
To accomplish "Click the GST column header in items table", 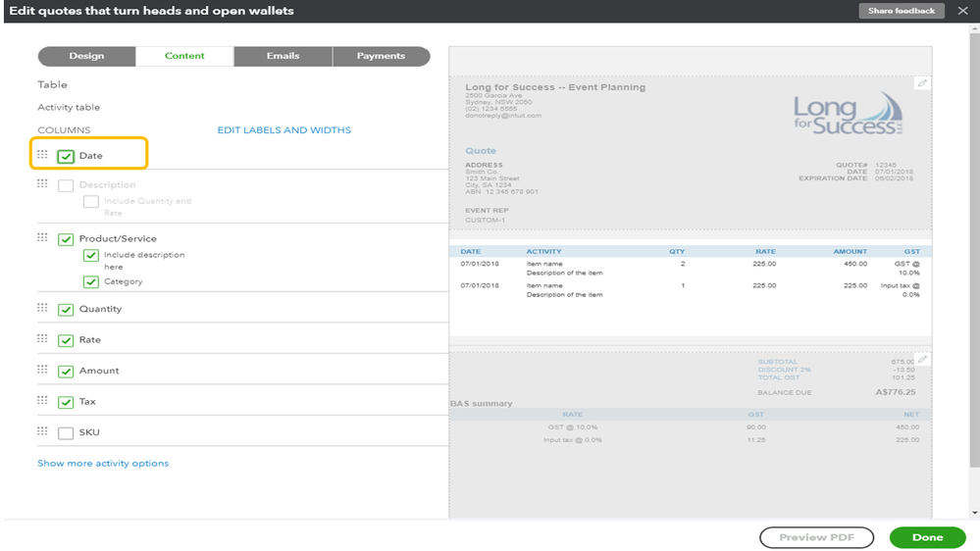I will click(x=912, y=251).
